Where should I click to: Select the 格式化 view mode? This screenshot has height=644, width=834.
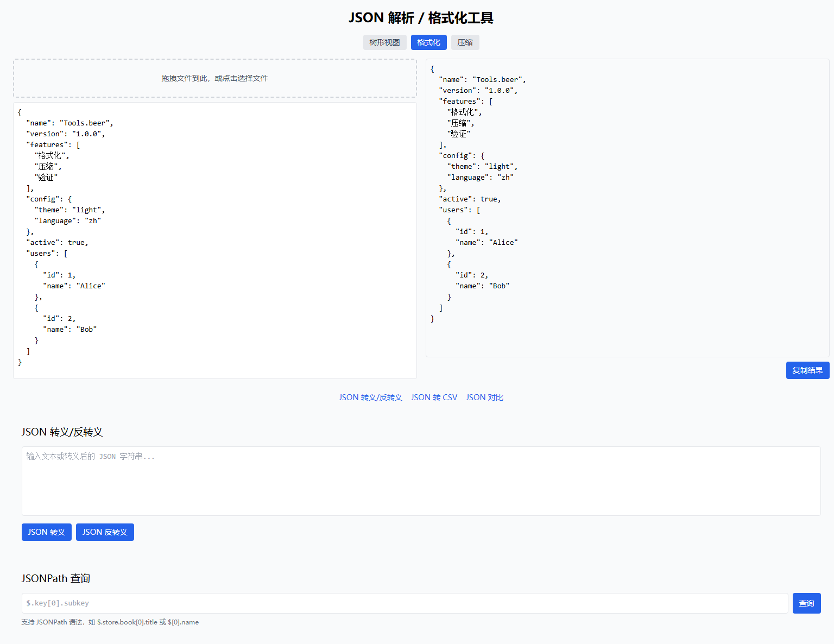(428, 42)
